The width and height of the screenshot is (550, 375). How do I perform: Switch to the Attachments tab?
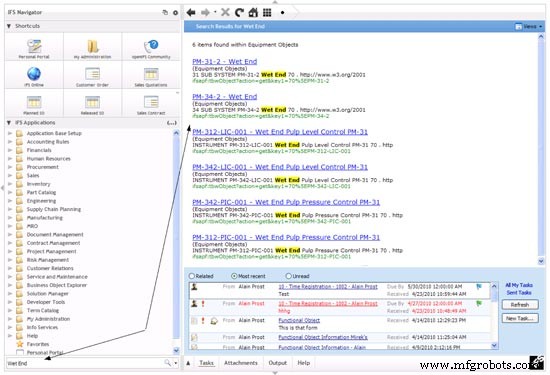click(x=241, y=363)
